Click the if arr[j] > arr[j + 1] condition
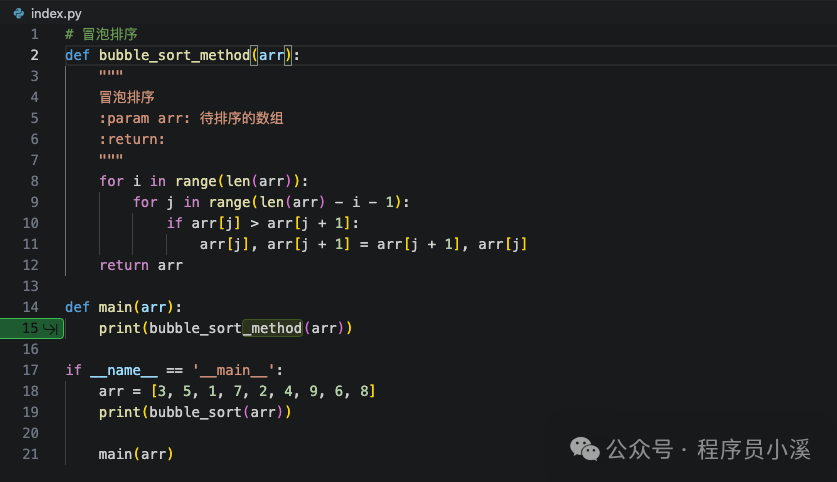This screenshot has width=837, height=482. point(262,223)
